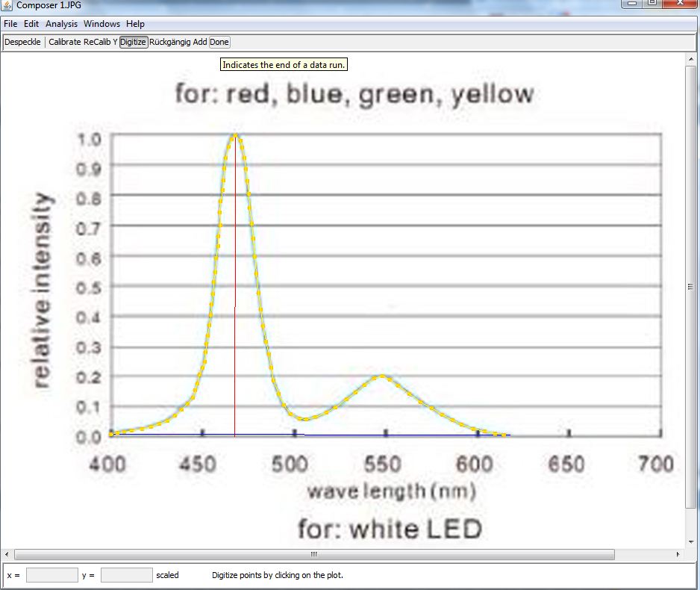Click the Despeckle toolbar button
Viewport: 700px width, 590px height.
click(22, 42)
